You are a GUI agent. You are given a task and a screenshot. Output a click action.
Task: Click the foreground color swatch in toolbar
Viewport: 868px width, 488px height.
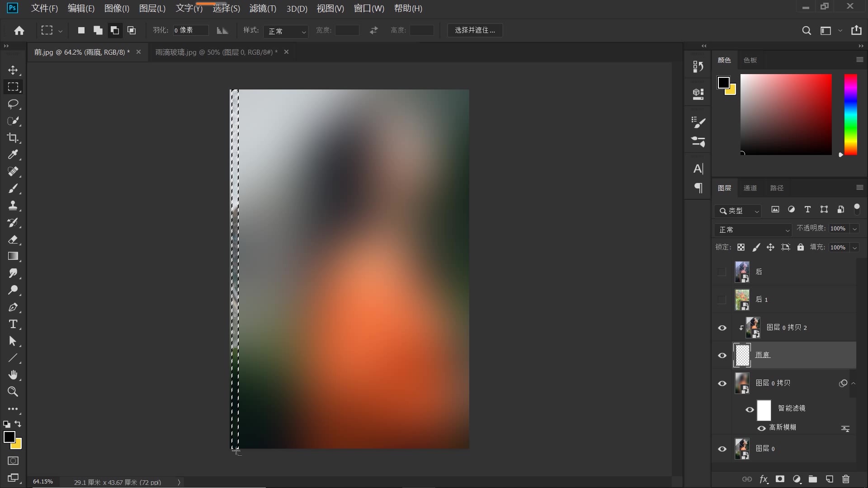coord(9,437)
